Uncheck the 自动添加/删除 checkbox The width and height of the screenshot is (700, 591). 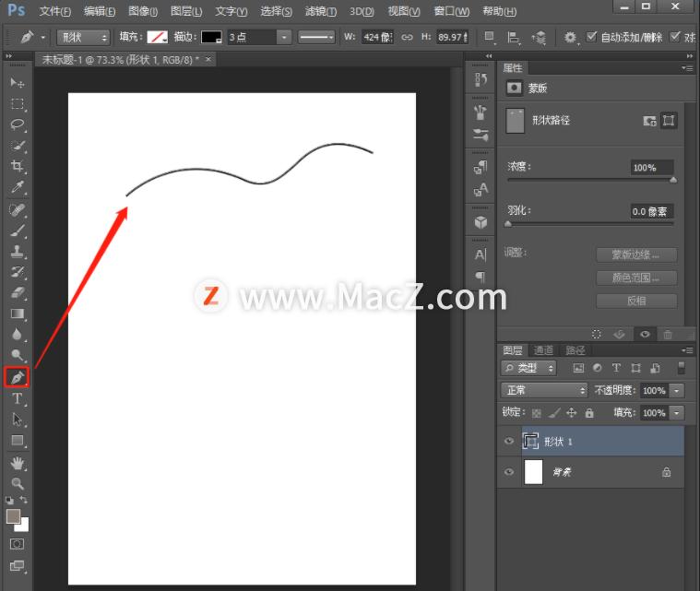point(592,37)
